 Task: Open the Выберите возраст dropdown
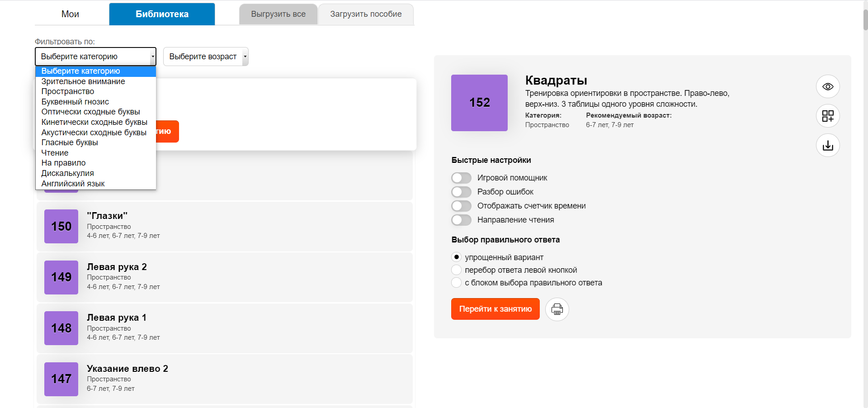(206, 57)
